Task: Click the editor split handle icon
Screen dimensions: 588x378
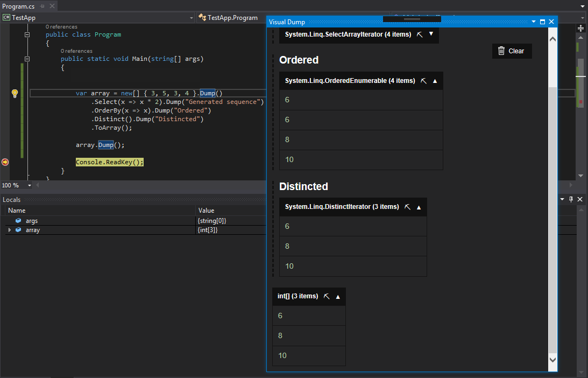Action: [580, 29]
